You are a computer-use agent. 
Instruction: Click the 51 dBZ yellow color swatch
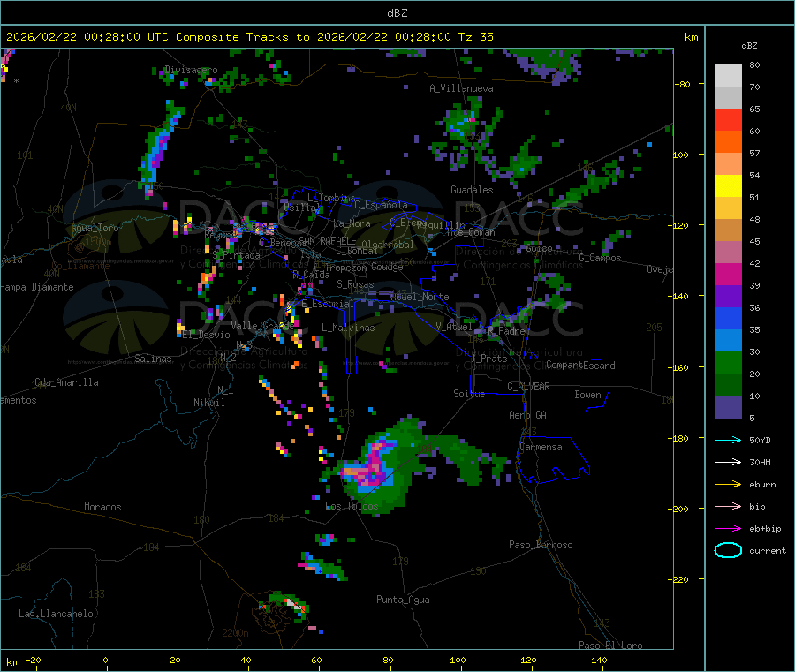pyautogui.click(x=728, y=186)
